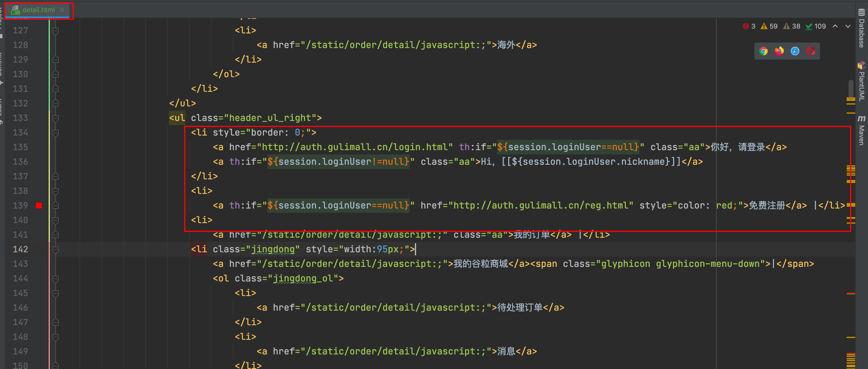Collapse the li block at line 138
This screenshot has height=369, width=868.
(56, 191)
